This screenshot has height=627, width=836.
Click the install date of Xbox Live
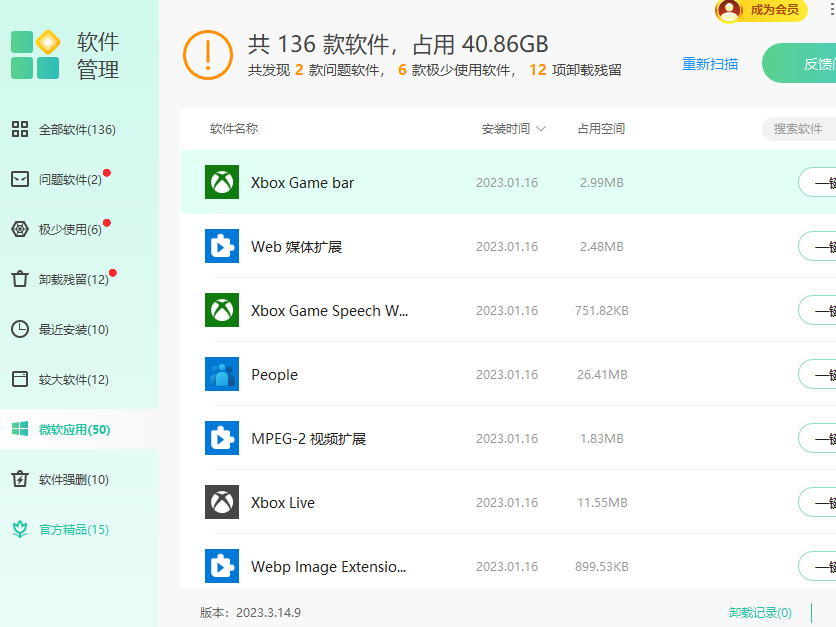(x=507, y=502)
